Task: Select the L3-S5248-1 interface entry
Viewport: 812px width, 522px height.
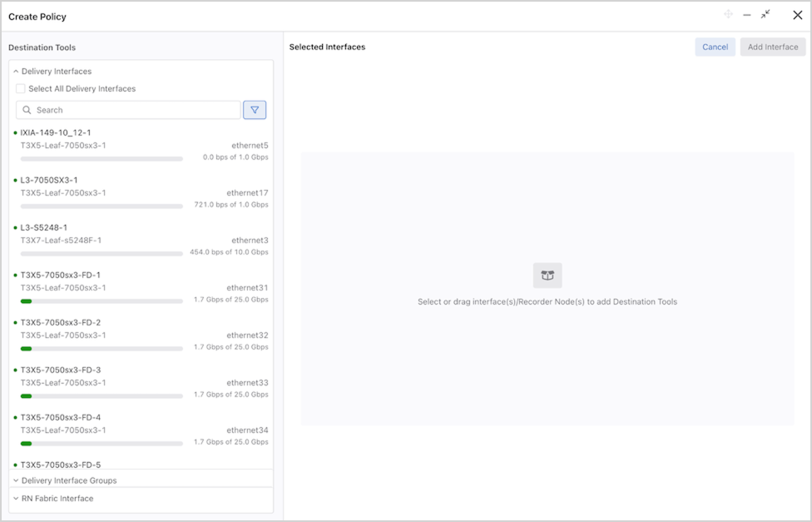Action: [43, 227]
